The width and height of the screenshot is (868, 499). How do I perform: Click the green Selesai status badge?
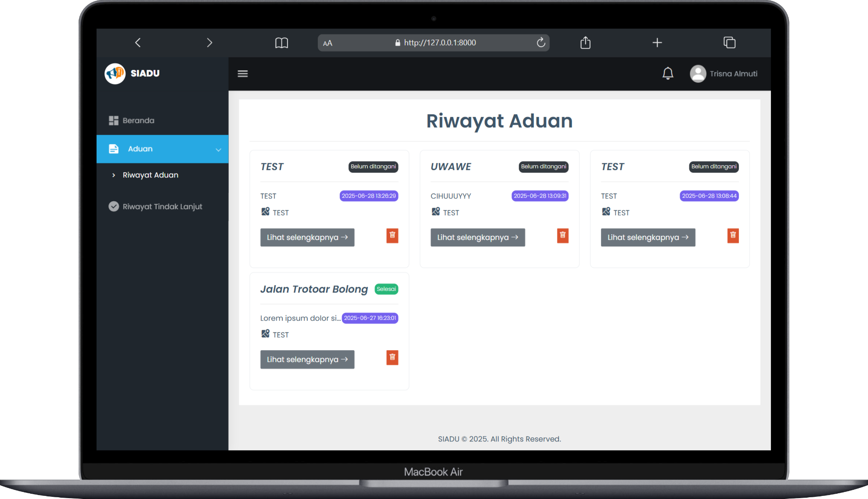(386, 289)
